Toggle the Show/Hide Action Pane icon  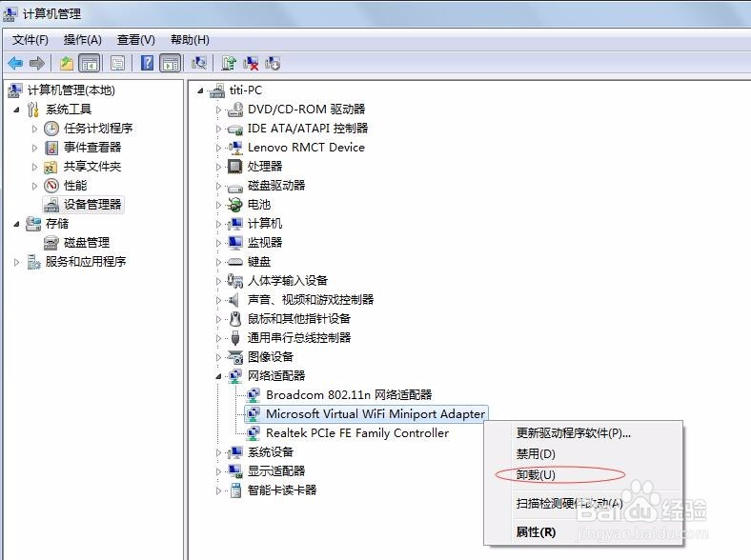tap(170, 63)
